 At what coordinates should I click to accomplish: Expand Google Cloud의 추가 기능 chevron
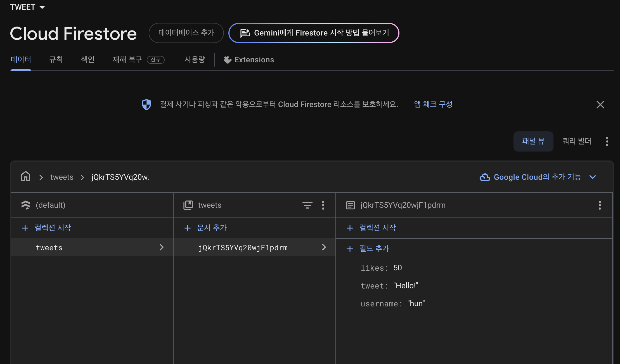(x=593, y=177)
